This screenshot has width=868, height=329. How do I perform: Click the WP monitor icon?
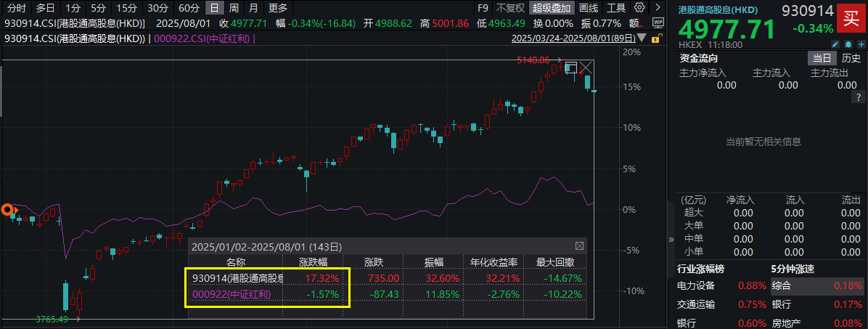(658, 23)
